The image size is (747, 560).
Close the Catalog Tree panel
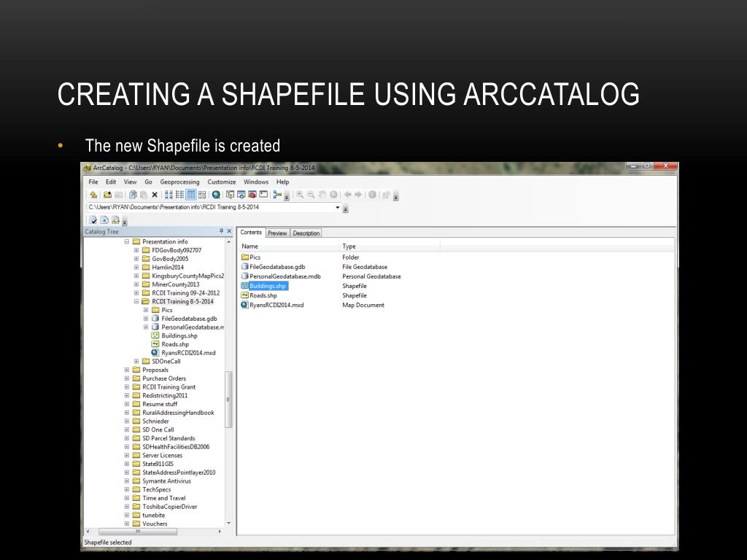pyautogui.click(x=229, y=231)
